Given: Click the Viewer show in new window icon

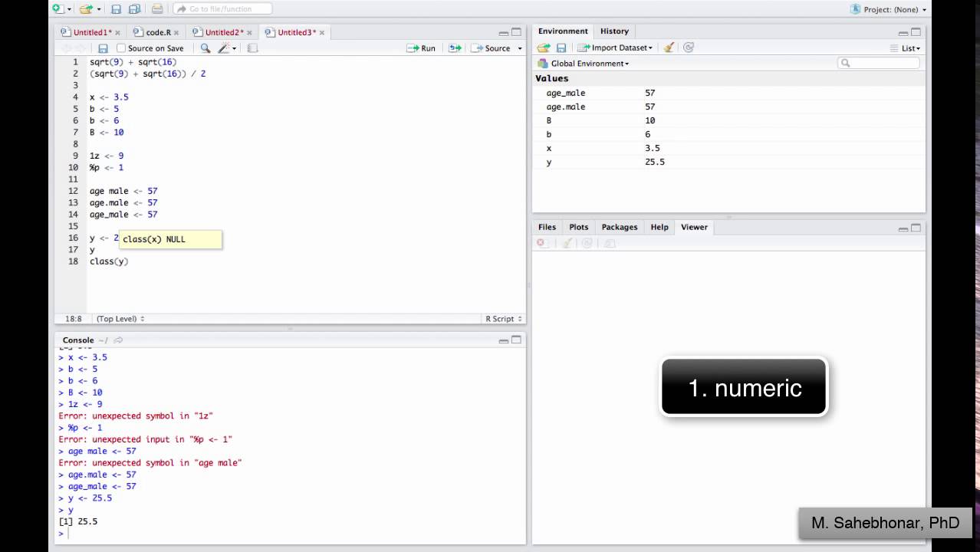Looking at the screenshot, I should click(x=610, y=243).
